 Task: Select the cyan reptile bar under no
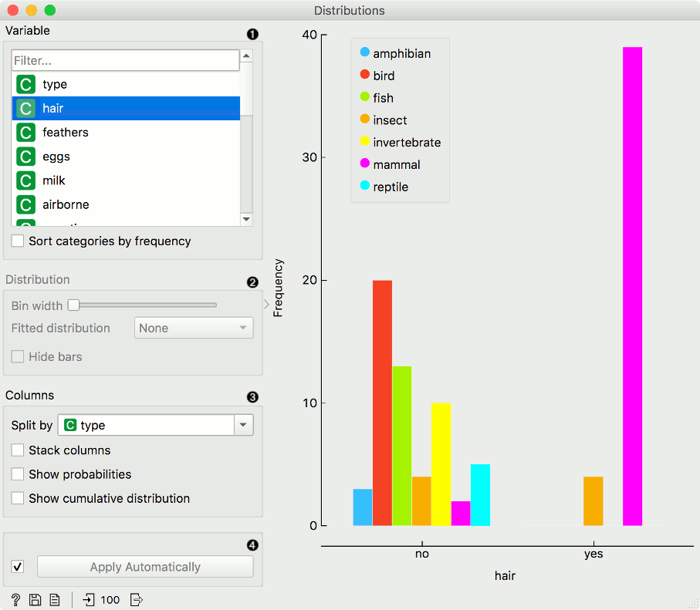(480, 495)
